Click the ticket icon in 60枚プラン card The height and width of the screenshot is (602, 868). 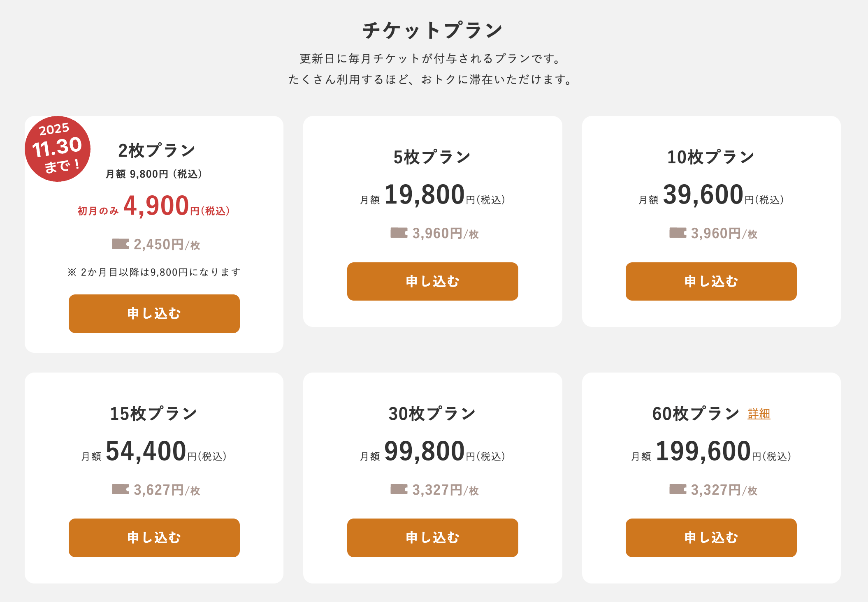[x=678, y=489]
